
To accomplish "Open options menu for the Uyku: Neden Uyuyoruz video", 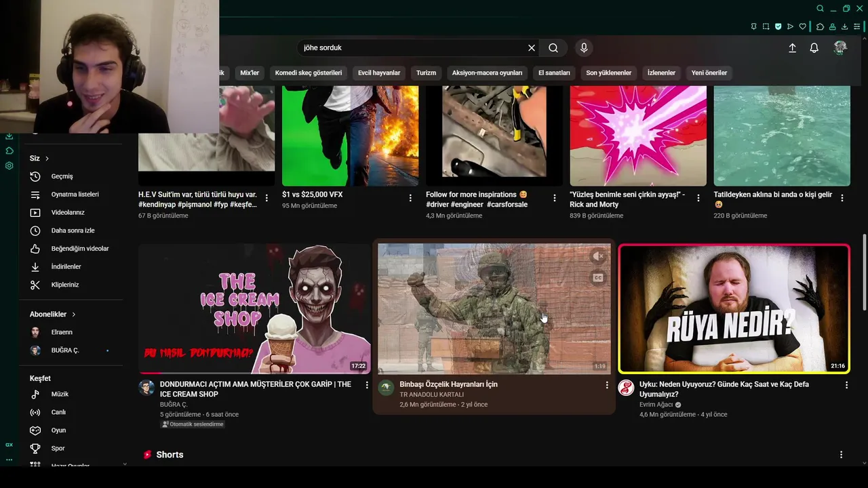I will click(x=846, y=385).
